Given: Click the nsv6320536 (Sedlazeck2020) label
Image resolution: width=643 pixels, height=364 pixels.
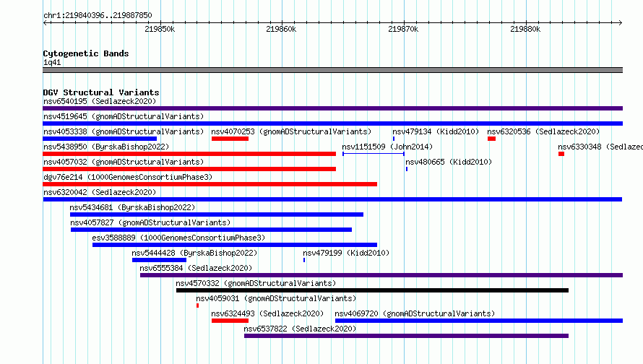Looking at the screenshot, I should (x=543, y=131).
